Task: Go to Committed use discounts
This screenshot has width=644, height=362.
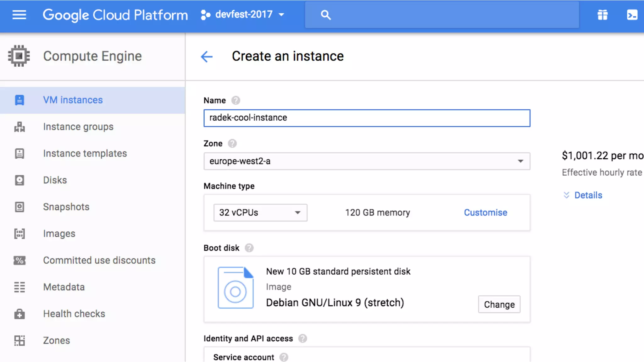Action: click(99, 260)
